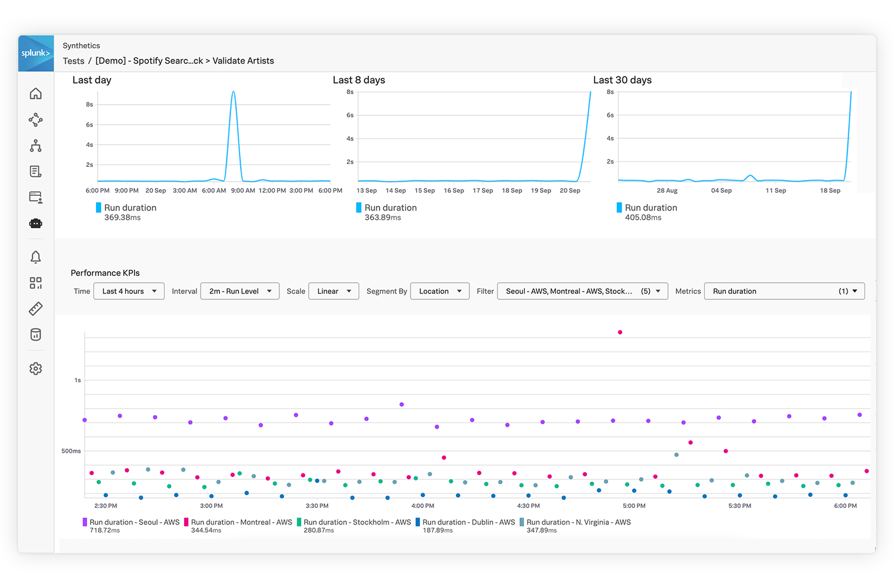Select the ruler measurement icon in sidebar

pyautogui.click(x=36, y=309)
